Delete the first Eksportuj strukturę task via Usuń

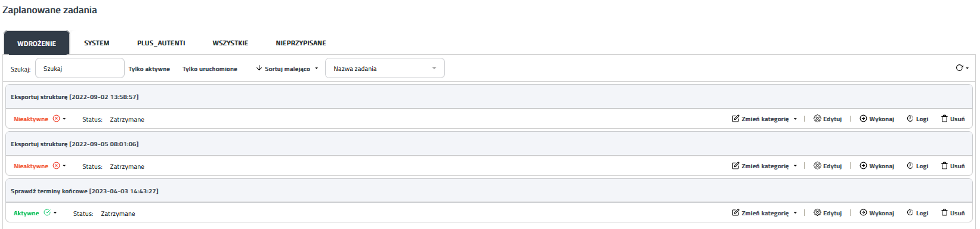coord(953,119)
